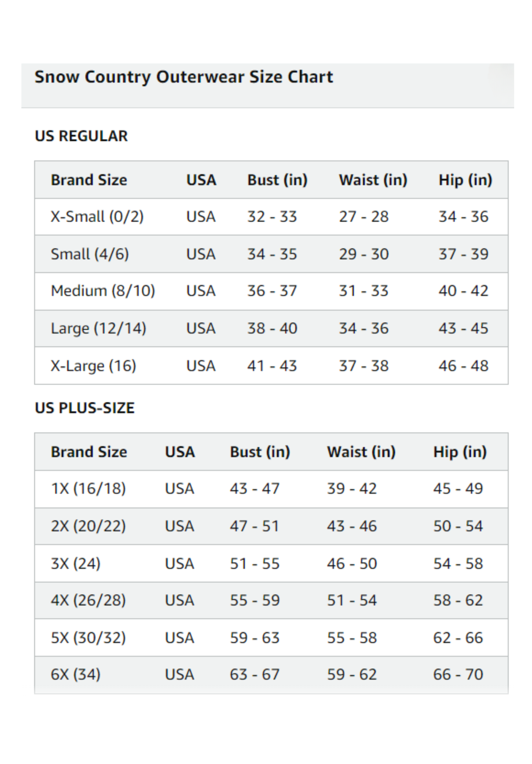Click hip measurement 66 - 70 cell
Screen dimensions: 532x764
point(458,675)
